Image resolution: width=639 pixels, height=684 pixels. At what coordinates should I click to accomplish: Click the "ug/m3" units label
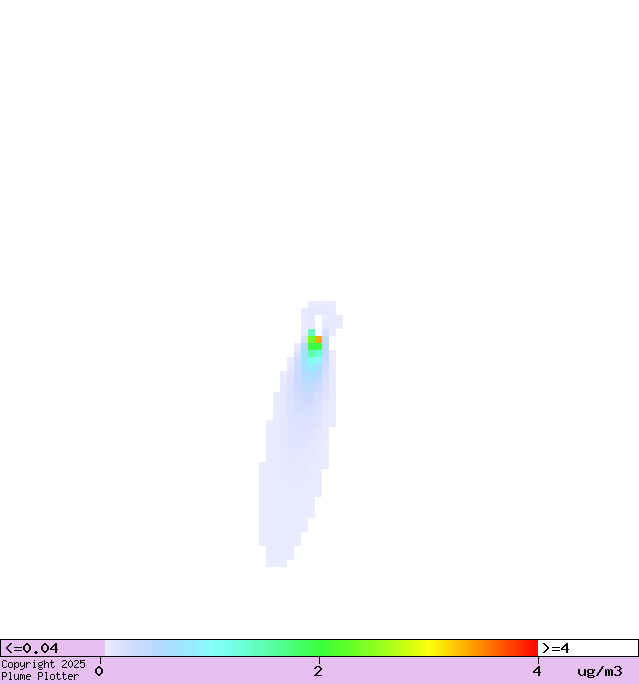[x=600, y=671]
